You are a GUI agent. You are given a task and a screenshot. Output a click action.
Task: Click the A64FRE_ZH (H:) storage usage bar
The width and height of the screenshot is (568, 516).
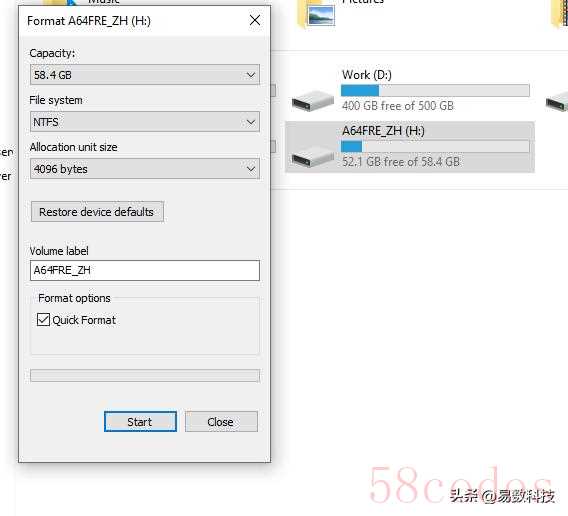coord(435,146)
